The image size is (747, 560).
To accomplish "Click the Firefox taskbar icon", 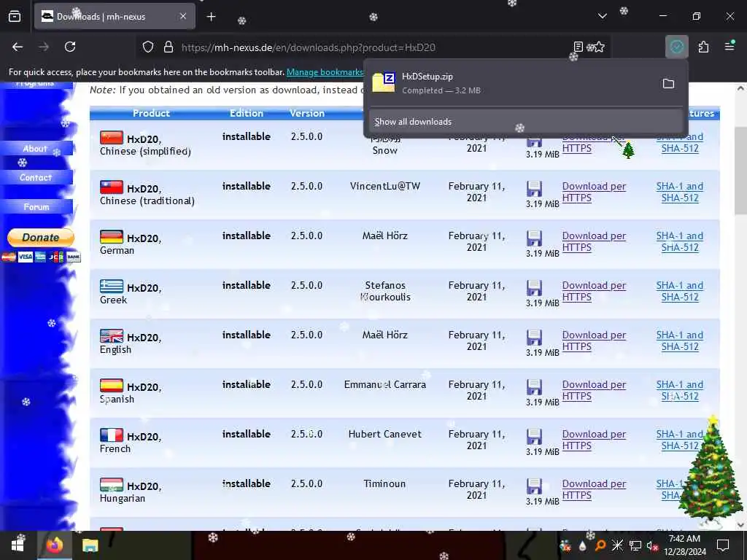I will click(x=54, y=545).
